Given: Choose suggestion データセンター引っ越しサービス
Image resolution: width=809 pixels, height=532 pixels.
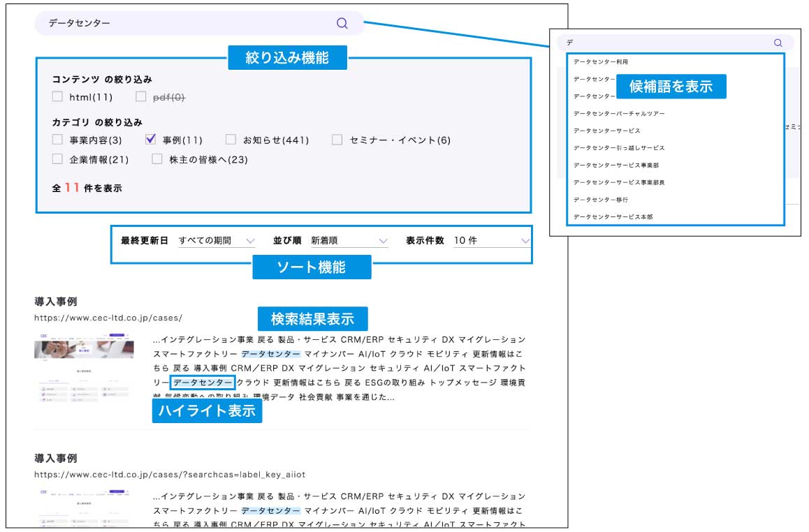Looking at the screenshot, I should (x=619, y=148).
